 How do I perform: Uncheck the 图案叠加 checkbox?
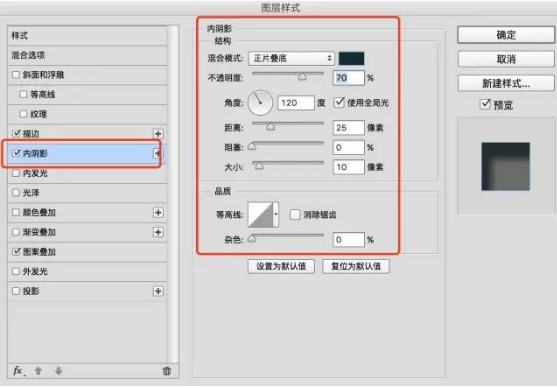tap(16, 251)
